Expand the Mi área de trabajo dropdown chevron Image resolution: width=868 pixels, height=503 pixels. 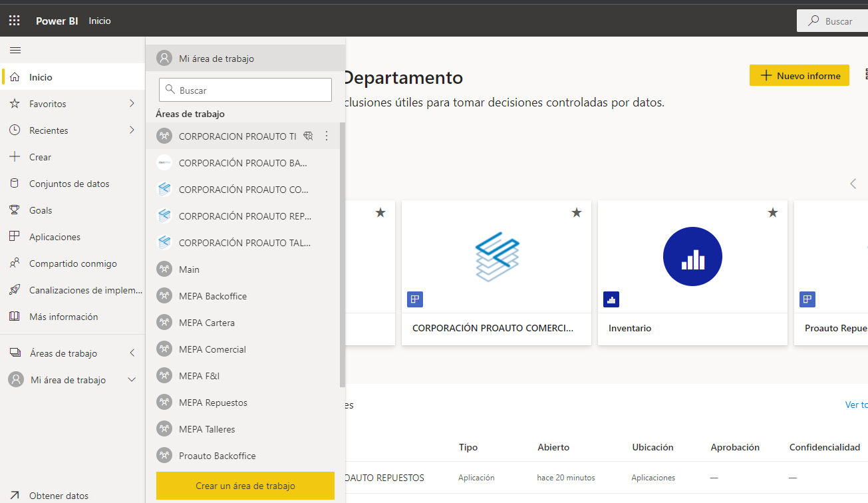coord(132,380)
